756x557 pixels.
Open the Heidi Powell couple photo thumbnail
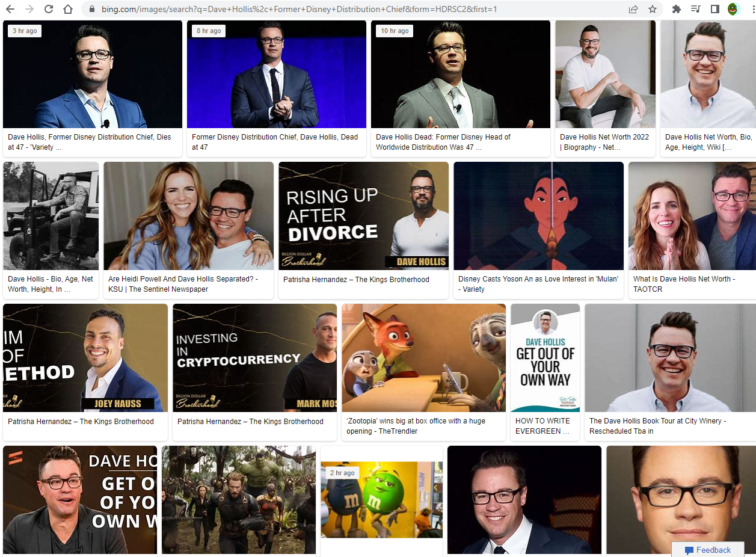(188, 216)
